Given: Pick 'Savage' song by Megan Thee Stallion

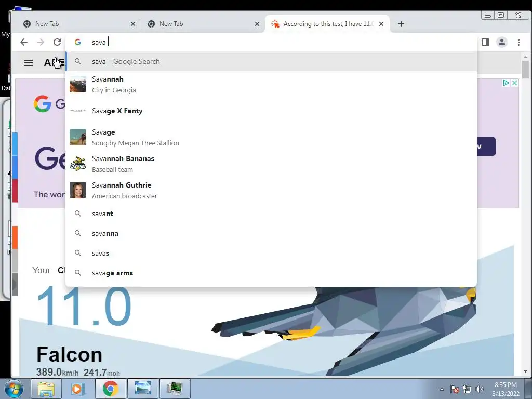Looking at the screenshot, I should coord(271,137).
